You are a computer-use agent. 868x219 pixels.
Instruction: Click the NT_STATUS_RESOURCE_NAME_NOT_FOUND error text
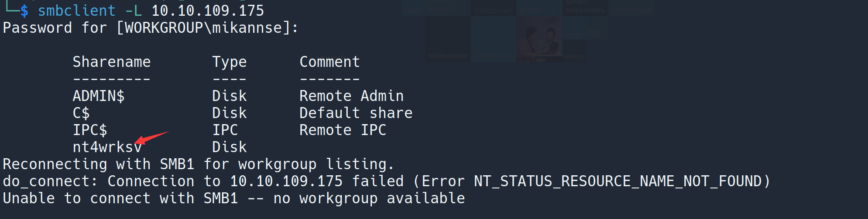[x=618, y=181]
